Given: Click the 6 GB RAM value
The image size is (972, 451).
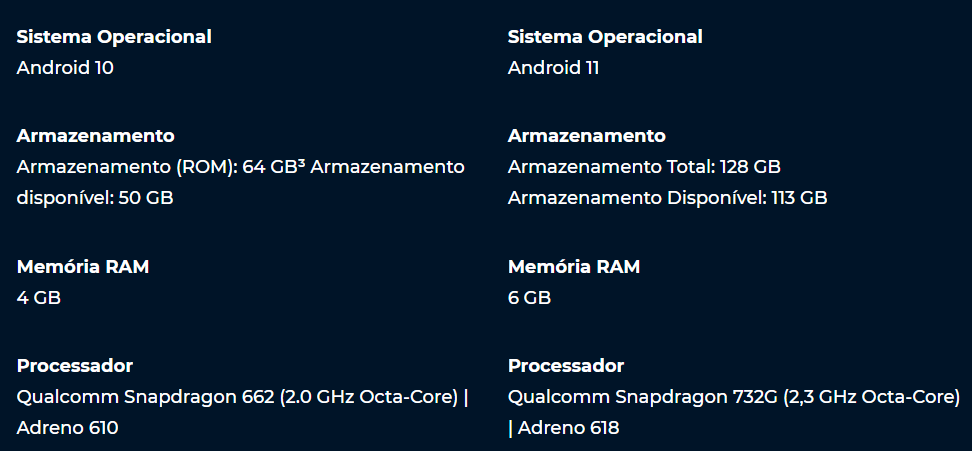Looking at the screenshot, I should click(x=530, y=298).
